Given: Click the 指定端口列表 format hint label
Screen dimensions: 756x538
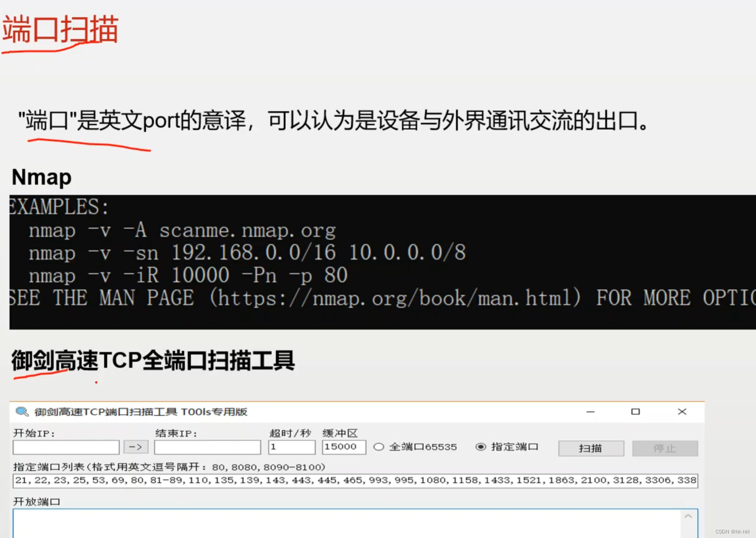Looking at the screenshot, I should (169, 467).
